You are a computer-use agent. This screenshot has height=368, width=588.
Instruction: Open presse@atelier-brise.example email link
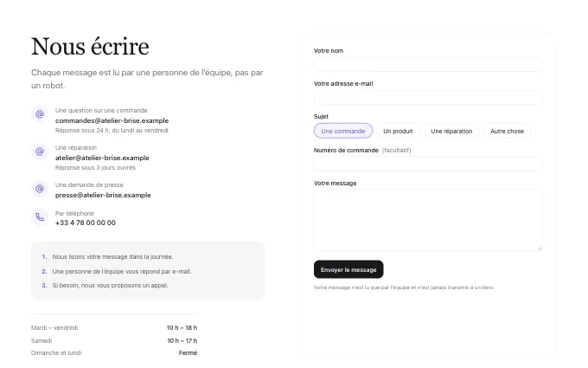pyautogui.click(x=103, y=195)
